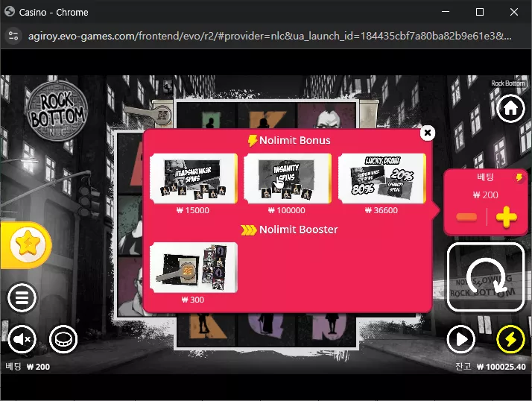Decrease bet with minus button
The width and height of the screenshot is (532, 401).
point(467,217)
